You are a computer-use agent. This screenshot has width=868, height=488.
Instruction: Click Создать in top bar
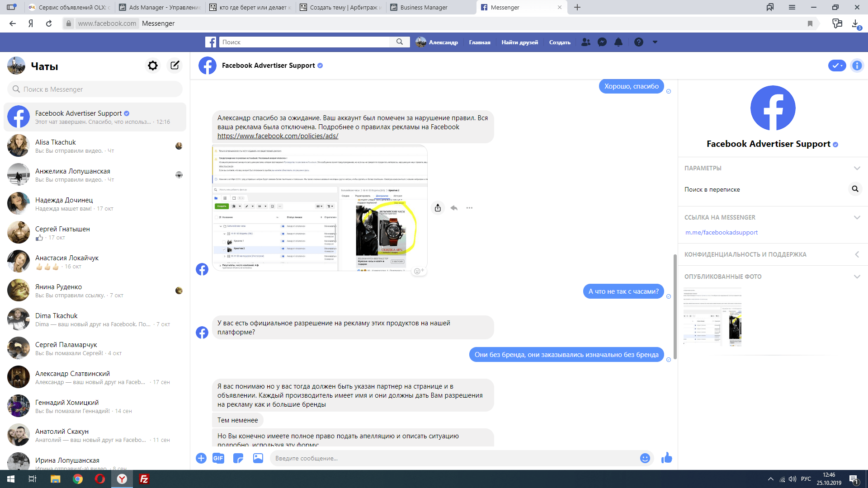pyautogui.click(x=560, y=42)
